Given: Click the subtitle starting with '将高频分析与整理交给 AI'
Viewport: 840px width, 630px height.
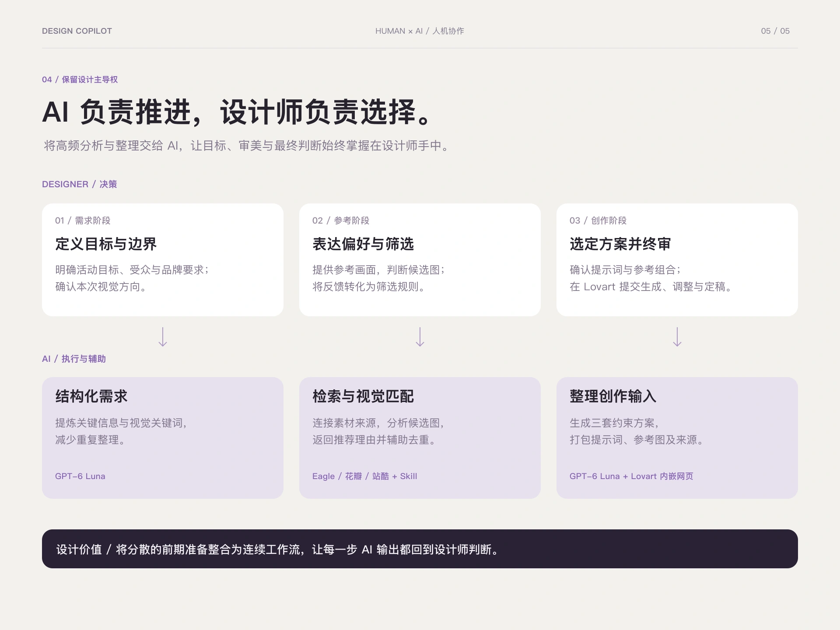Looking at the screenshot, I should point(247,146).
